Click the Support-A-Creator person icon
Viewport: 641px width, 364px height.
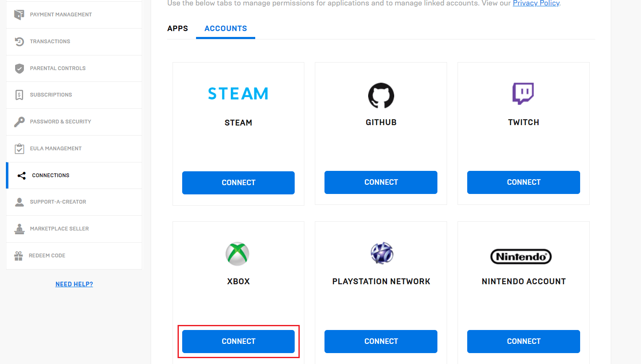(x=19, y=202)
